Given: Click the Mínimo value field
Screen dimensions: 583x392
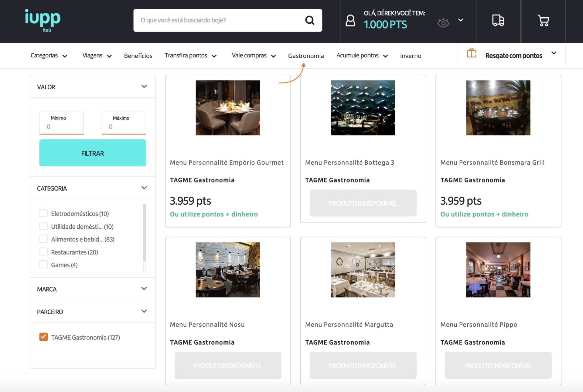Looking at the screenshot, I should tap(61, 123).
